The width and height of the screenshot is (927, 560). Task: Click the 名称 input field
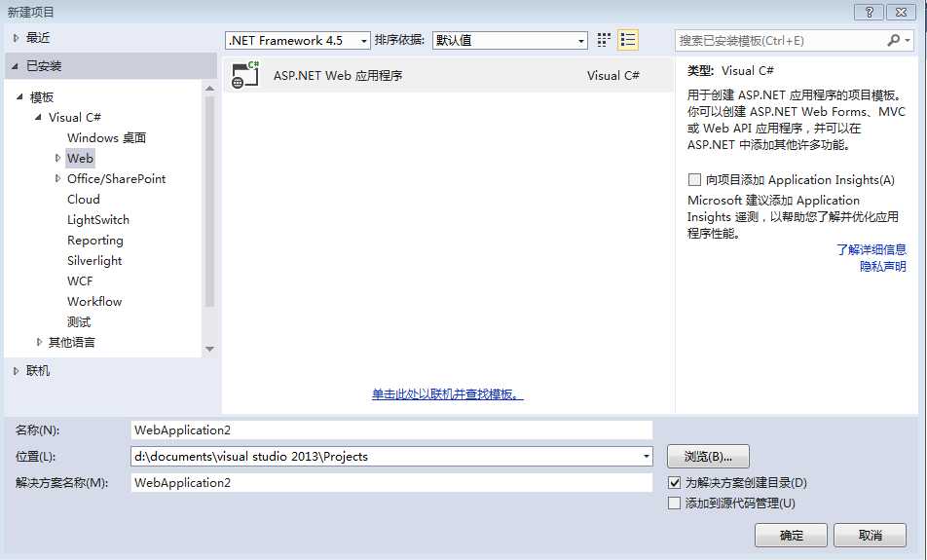(391, 429)
